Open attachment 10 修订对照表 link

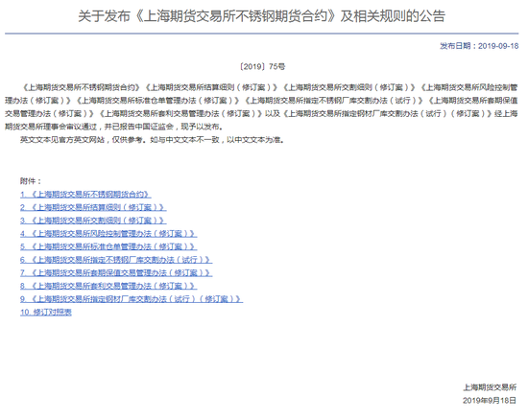[46, 313]
